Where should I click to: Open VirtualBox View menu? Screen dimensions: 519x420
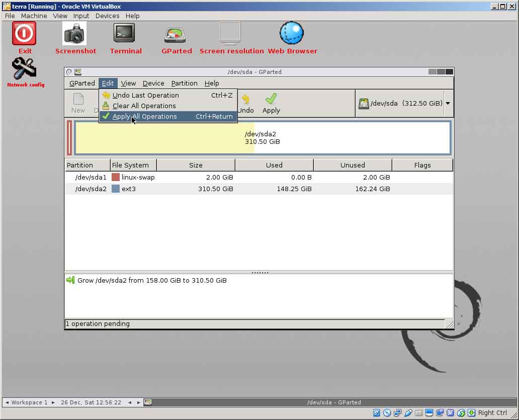(60, 16)
